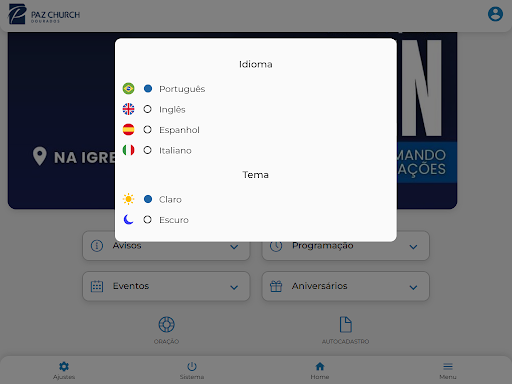Select the Português radio button
This screenshot has width=512, height=384.
click(148, 89)
